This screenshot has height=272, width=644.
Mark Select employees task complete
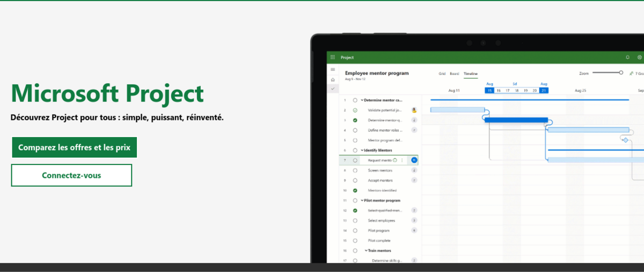(355, 220)
